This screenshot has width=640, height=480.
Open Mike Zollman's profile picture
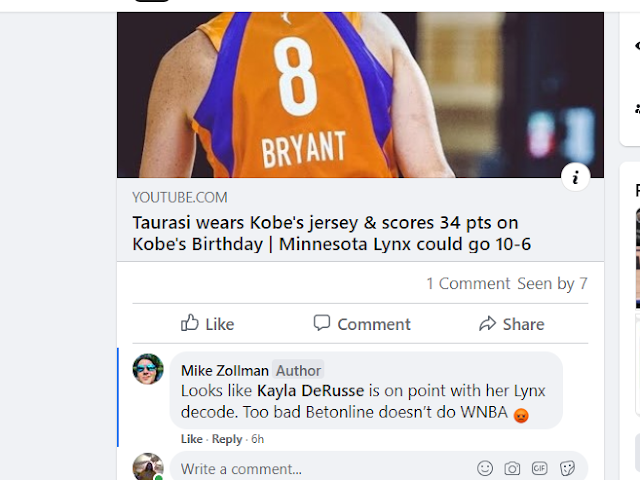click(148, 369)
